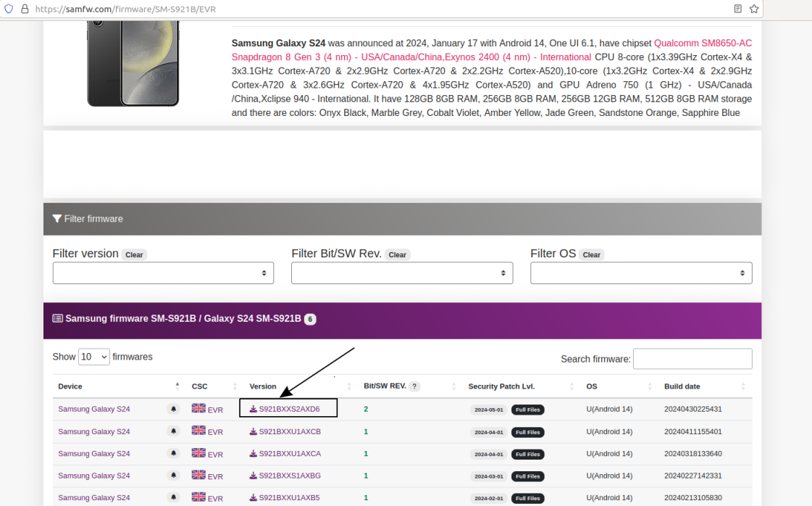
Task: Click Full Files badge for 2024-02-01 patch
Action: (528, 498)
